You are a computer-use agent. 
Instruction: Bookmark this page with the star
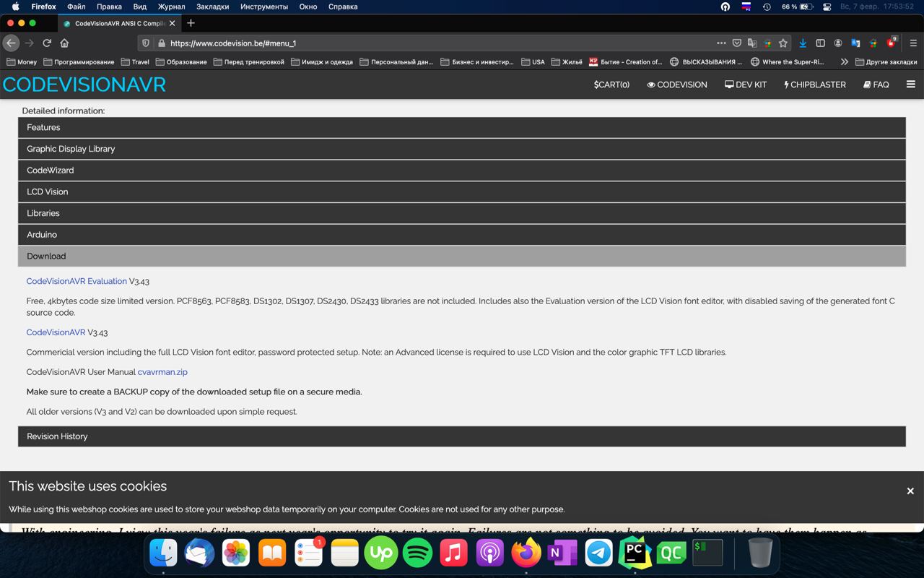click(x=783, y=43)
